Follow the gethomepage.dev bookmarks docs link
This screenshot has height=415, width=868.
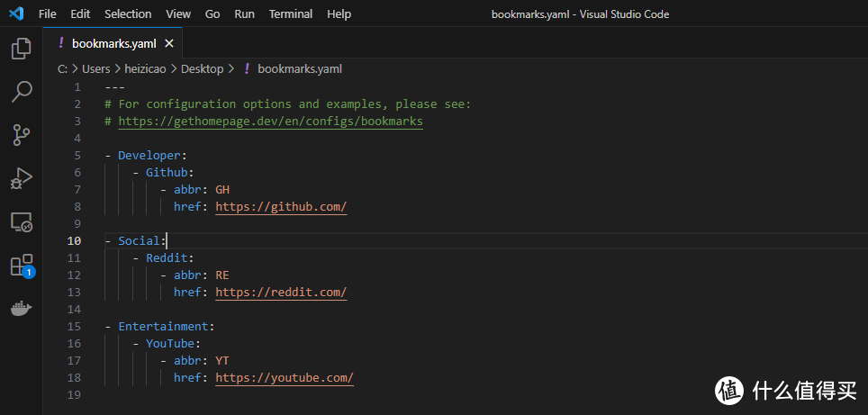click(270, 122)
